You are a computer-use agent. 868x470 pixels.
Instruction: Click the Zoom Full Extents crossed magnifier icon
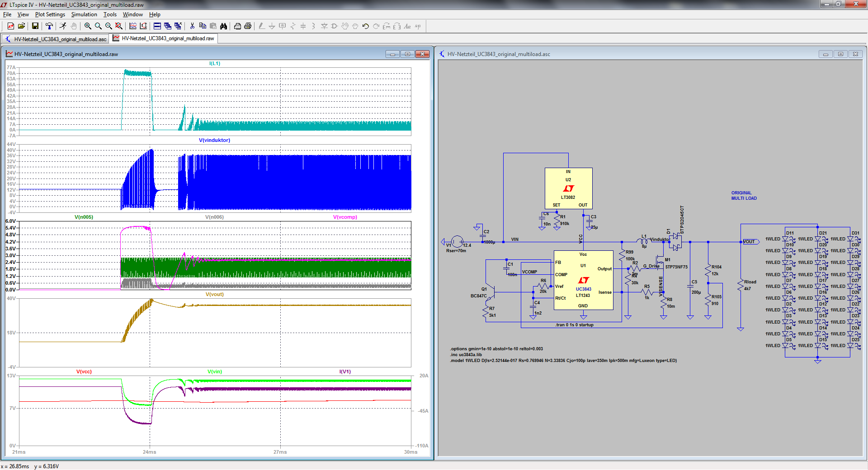tap(119, 26)
